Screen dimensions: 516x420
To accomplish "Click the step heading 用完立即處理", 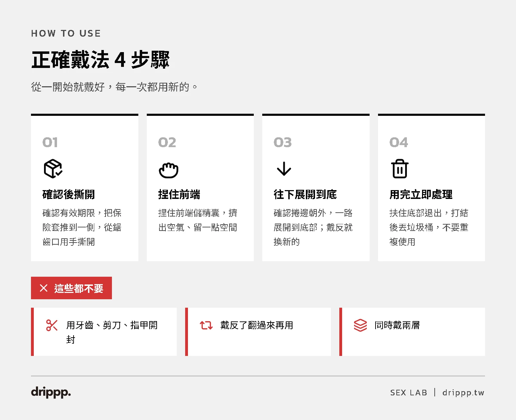I will (x=421, y=194).
